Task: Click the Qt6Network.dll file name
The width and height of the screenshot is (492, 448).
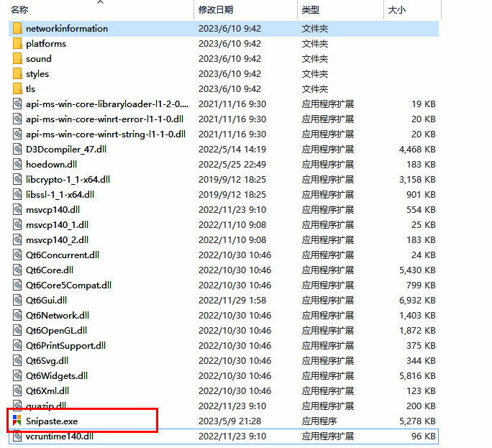Action: tap(58, 316)
